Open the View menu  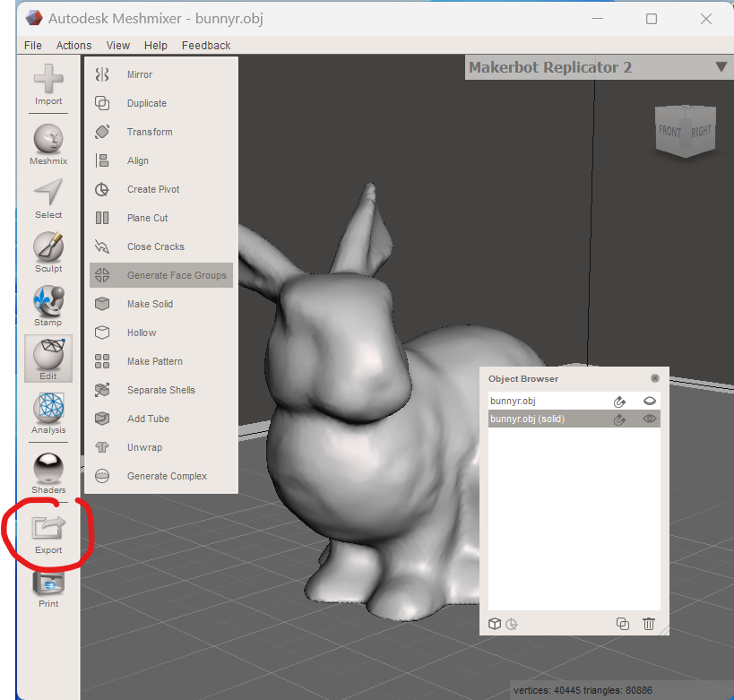(117, 46)
